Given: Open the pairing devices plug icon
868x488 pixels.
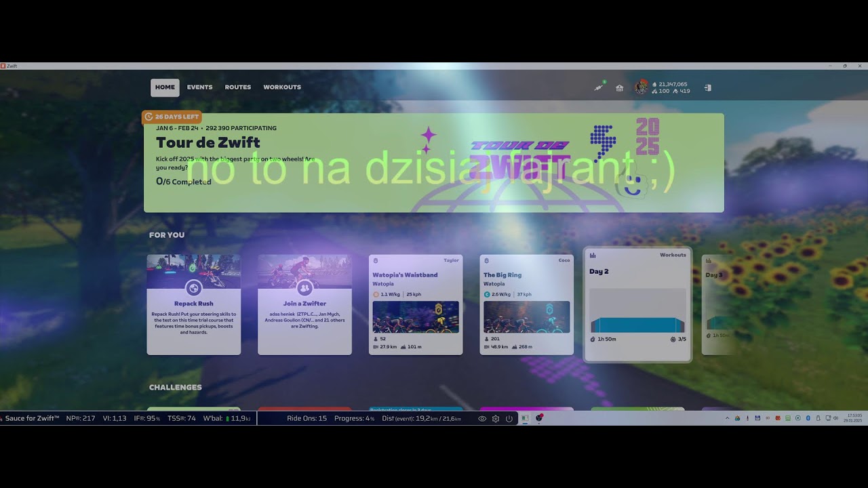Looking at the screenshot, I should [x=599, y=87].
